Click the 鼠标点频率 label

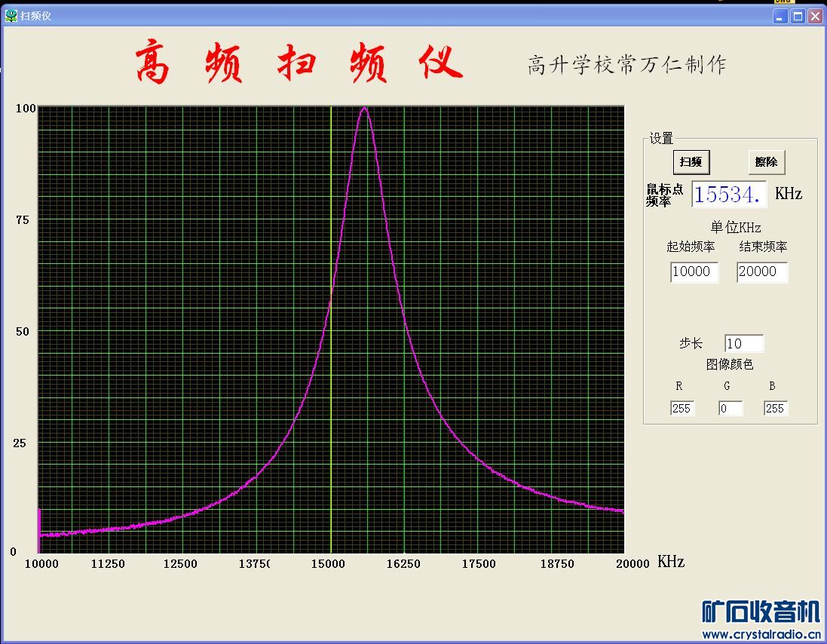tap(665, 195)
